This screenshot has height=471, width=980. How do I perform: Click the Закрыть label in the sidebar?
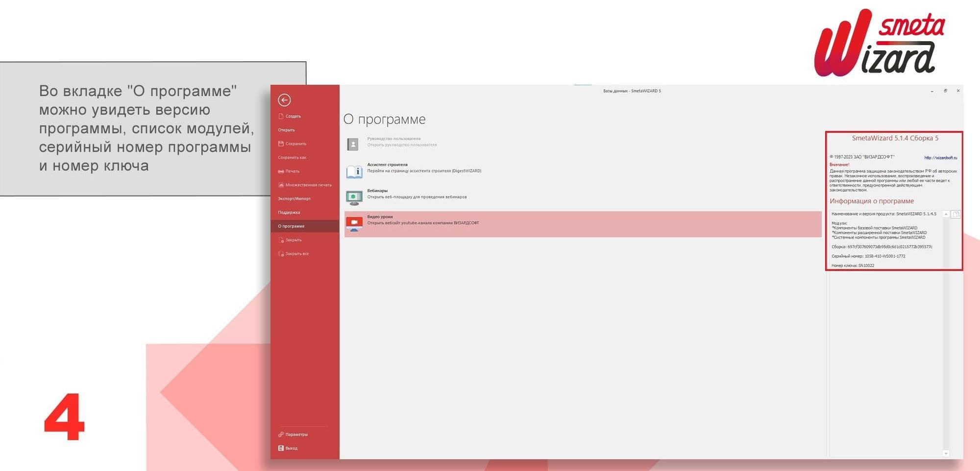(x=294, y=240)
